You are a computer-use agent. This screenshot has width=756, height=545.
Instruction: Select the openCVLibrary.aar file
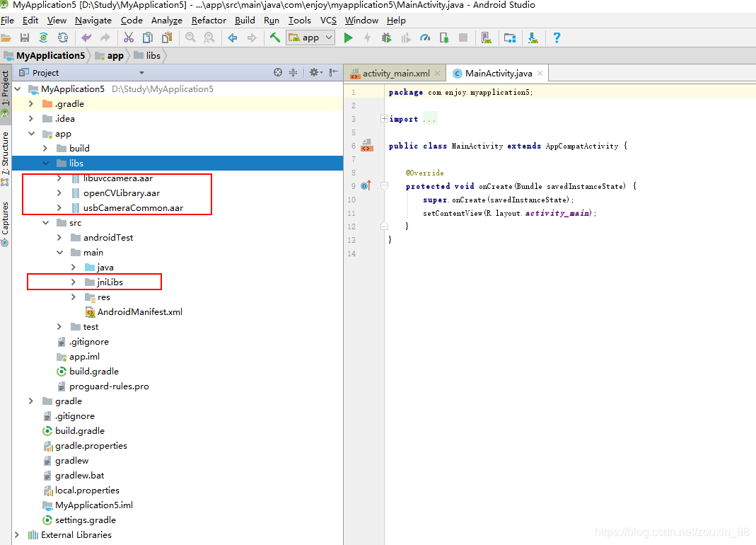pyautogui.click(x=122, y=193)
